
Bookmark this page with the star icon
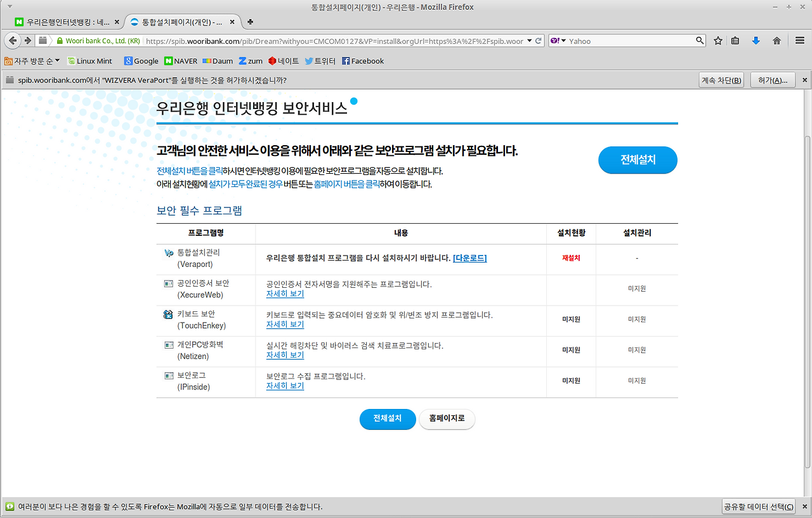pyautogui.click(x=718, y=41)
